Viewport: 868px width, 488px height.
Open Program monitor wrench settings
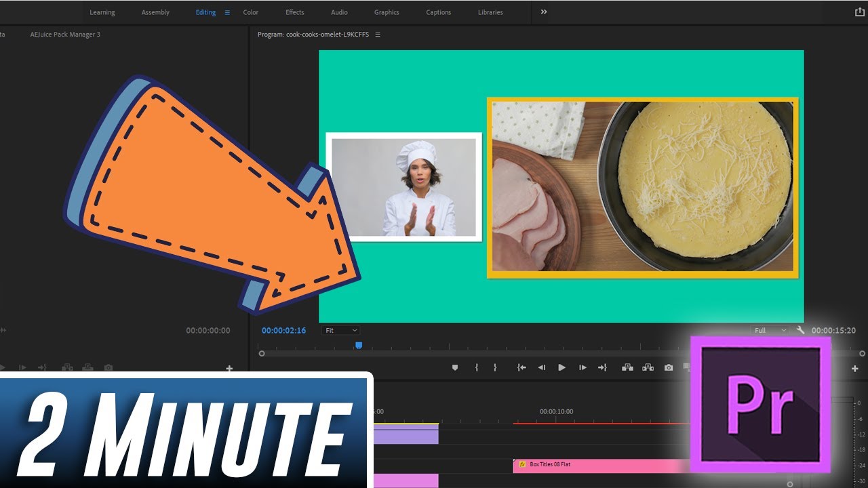(x=800, y=330)
